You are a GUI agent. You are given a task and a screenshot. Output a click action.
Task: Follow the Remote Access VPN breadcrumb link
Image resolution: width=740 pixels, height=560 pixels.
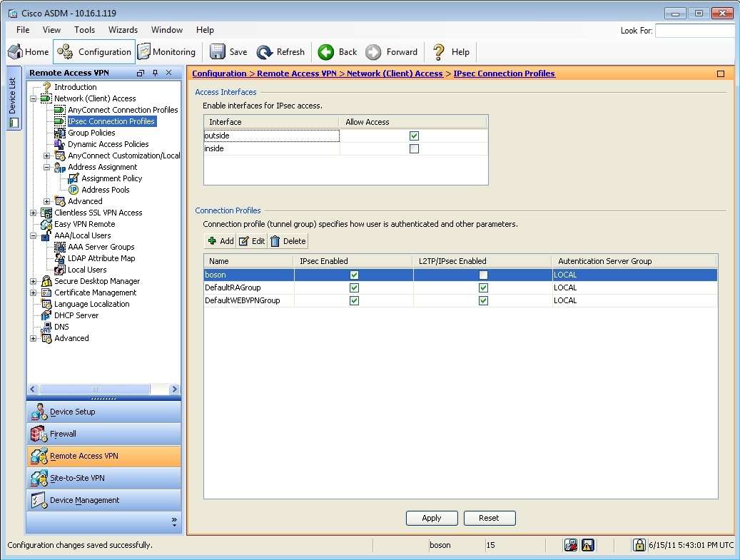click(297, 73)
